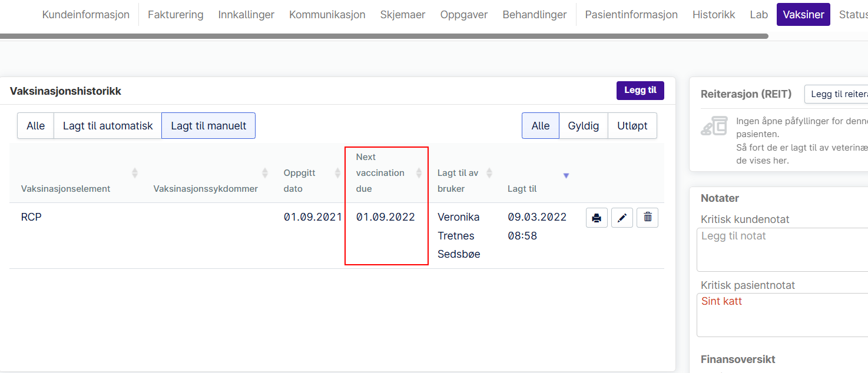Click the added timestamp 09.03.2022 08:58
Screen dimensions: 868x373
point(537,227)
